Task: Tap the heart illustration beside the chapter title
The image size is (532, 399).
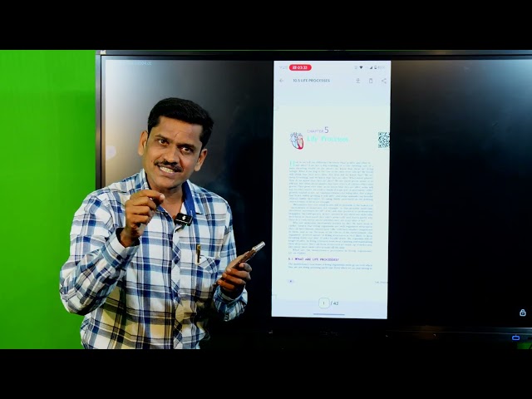Action: point(297,140)
